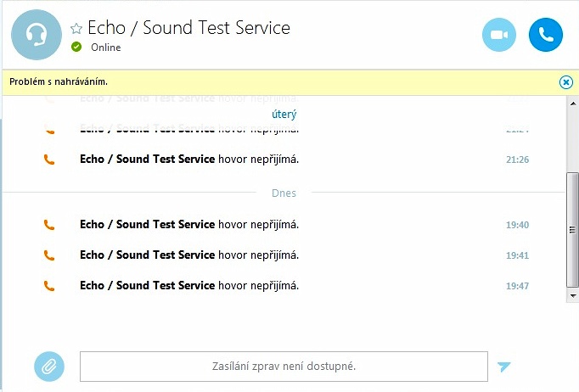Click the call icon at 19:40

[49, 225]
